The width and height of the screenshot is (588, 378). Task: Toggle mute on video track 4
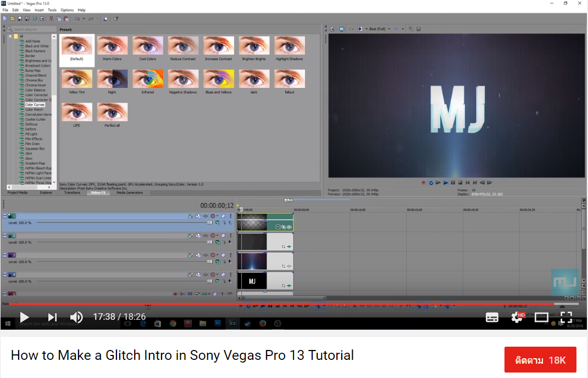tap(223, 275)
